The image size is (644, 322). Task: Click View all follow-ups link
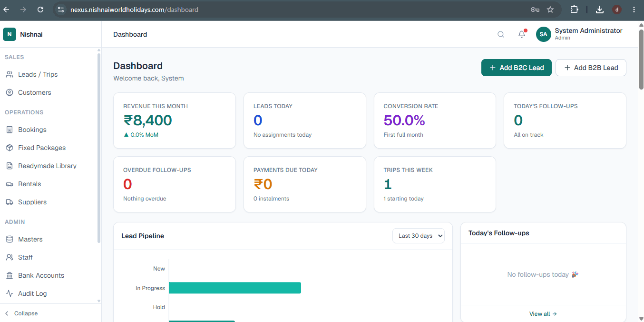click(x=543, y=314)
